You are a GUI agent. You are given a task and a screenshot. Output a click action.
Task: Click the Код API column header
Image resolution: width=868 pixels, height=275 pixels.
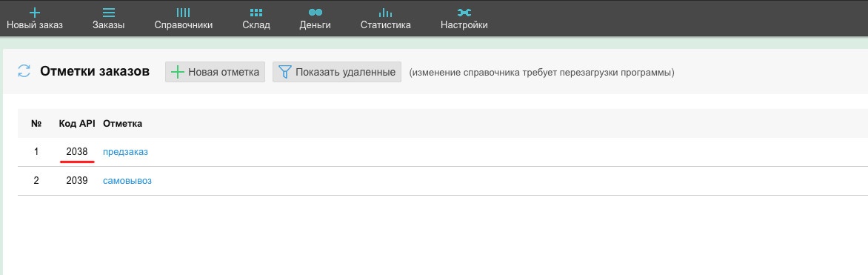[77, 124]
